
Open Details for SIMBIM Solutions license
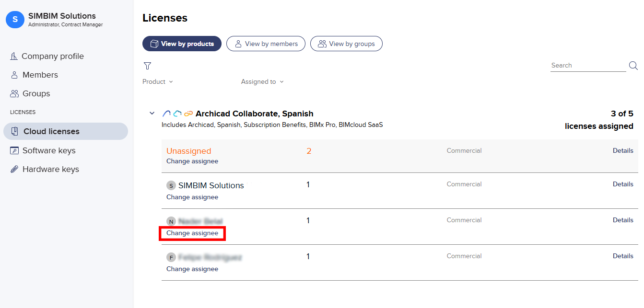point(623,184)
